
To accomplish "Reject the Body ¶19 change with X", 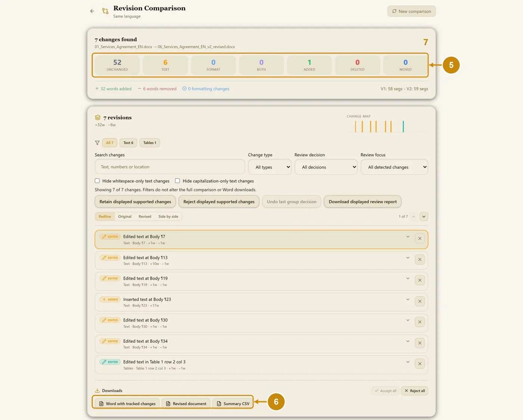I will [420, 280].
